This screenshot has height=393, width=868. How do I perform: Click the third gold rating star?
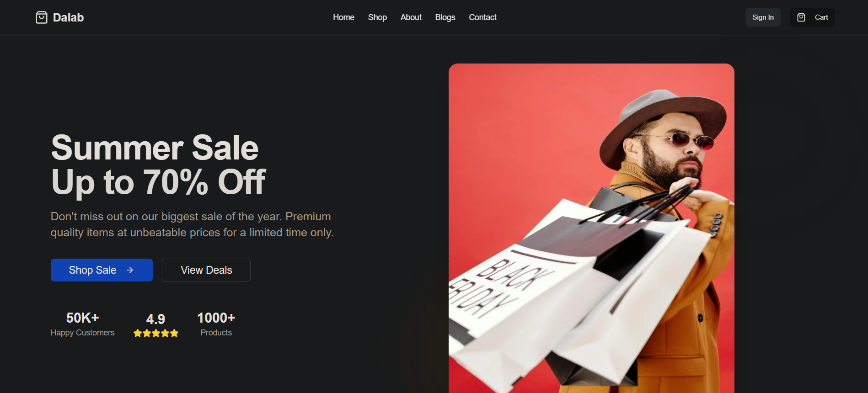coord(156,333)
